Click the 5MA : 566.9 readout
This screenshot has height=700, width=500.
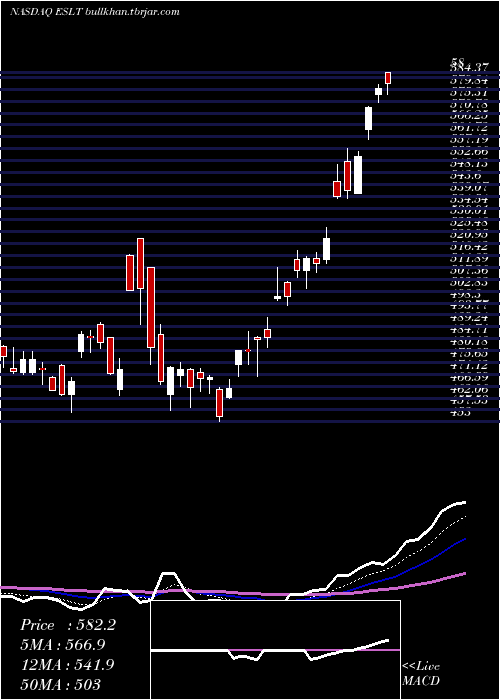[x=65, y=645]
